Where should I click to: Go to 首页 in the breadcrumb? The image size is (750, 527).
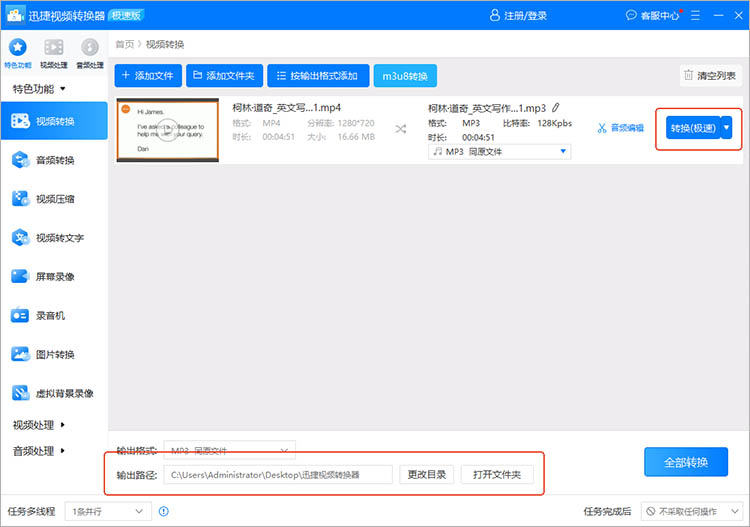(125, 44)
